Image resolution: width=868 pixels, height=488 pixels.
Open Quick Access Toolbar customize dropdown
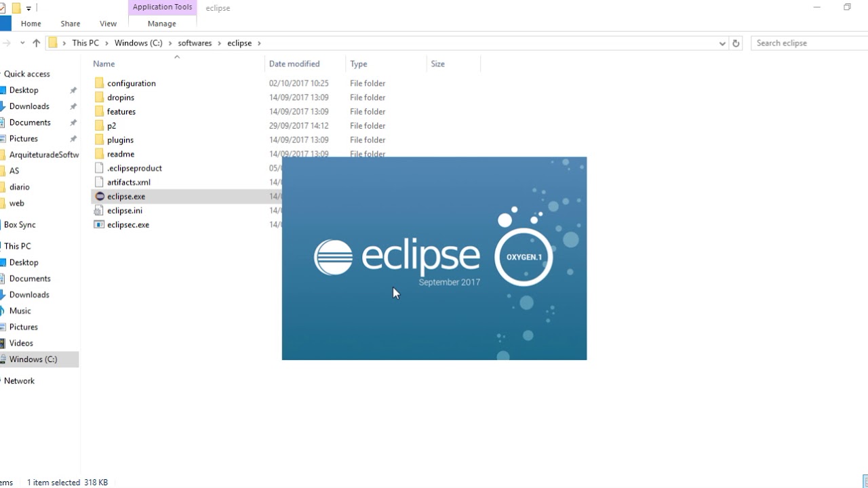tap(28, 8)
